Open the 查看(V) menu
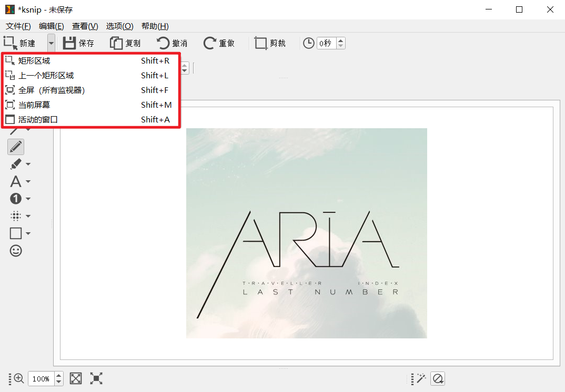 click(x=85, y=26)
